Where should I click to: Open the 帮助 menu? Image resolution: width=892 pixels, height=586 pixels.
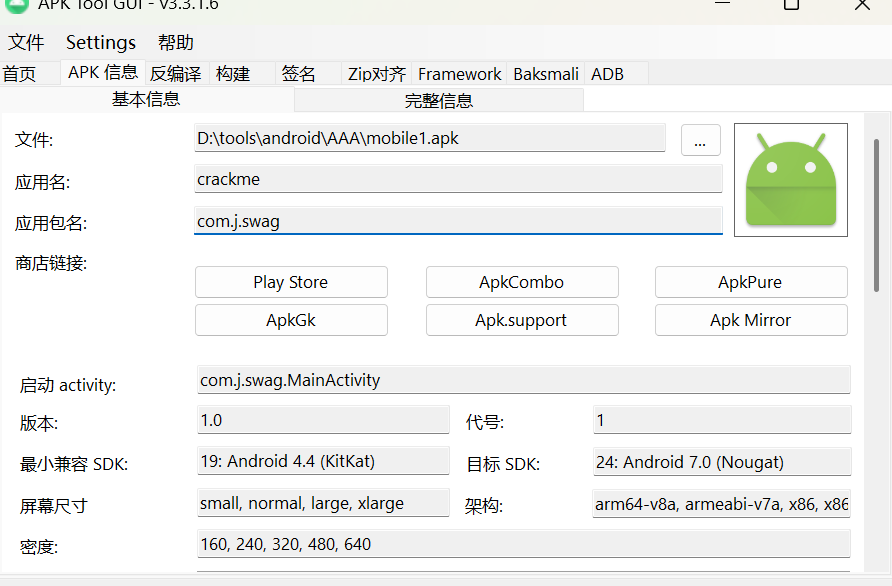[x=176, y=42]
